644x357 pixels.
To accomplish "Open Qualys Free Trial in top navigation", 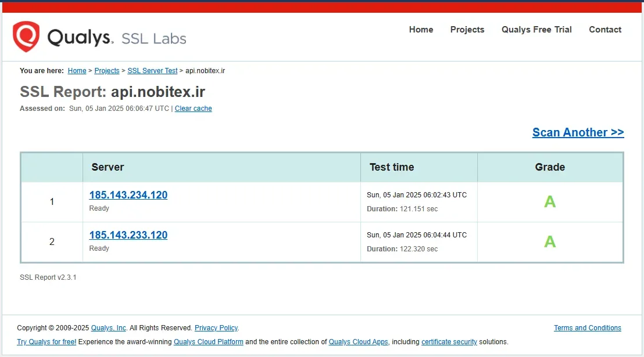I will pyautogui.click(x=536, y=30).
